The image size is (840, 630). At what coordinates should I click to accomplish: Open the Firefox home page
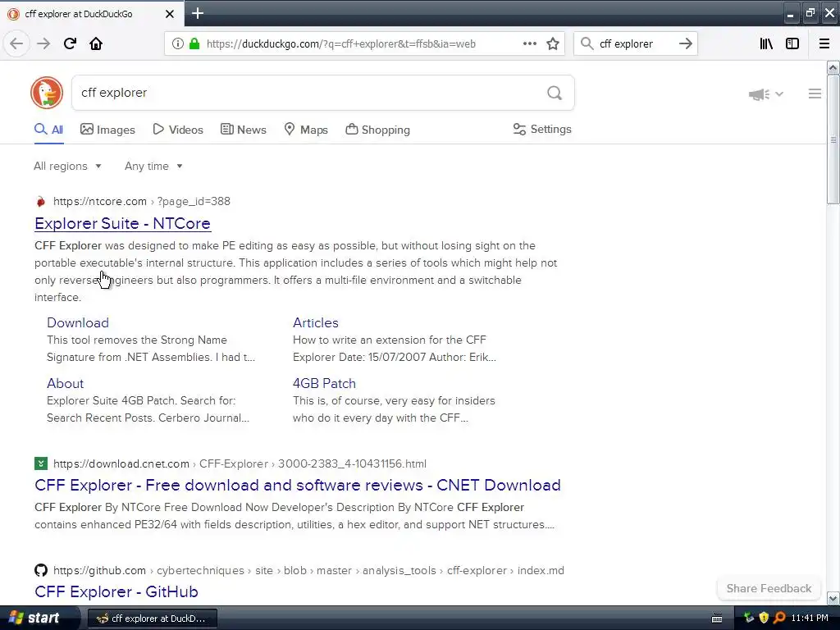point(96,43)
